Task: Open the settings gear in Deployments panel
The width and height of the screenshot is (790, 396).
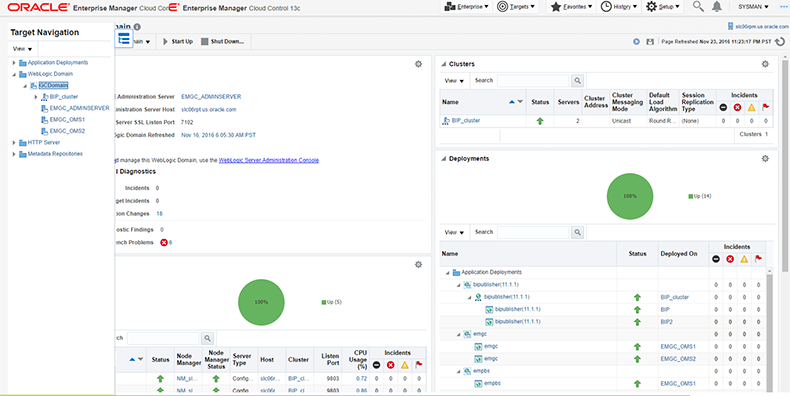Action: coord(765,159)
